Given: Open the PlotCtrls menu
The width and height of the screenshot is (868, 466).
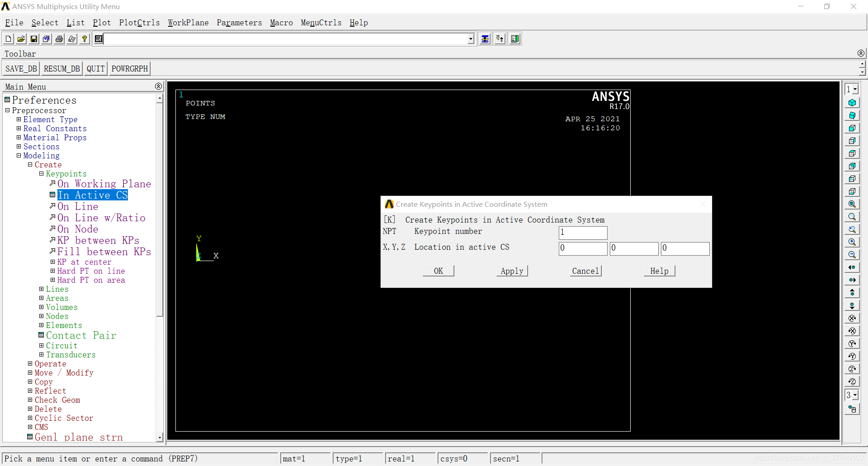Looking at the screenshot, I should click(x=139, y=23).
